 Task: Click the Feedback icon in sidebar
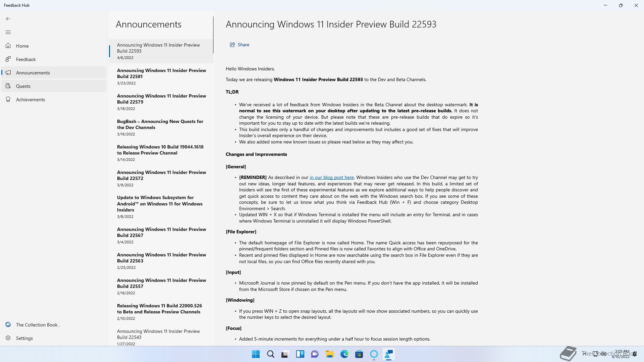tap(8, 59)
